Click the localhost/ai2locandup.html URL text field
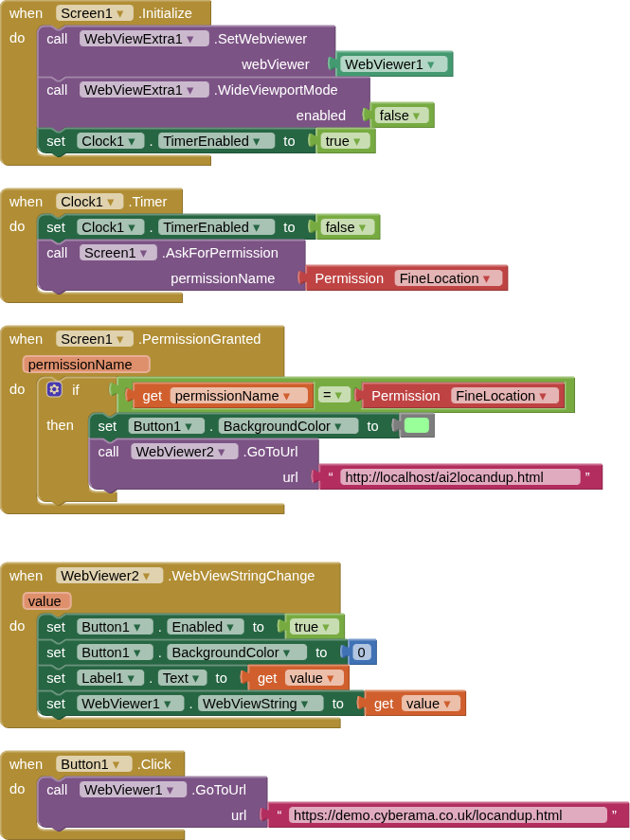The width and height of the screenshot is (630, 840). coord(459,477)
